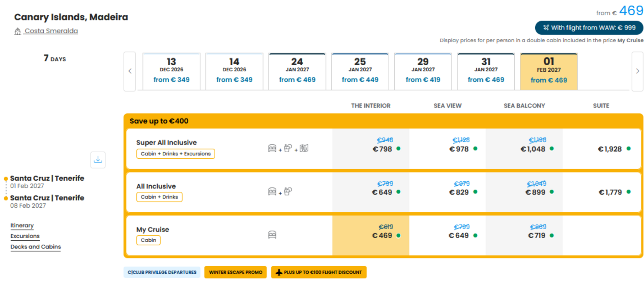Show earlier departure dates with left arrow
The width and height of the screenshot is (644, 284).
point(130,71)
